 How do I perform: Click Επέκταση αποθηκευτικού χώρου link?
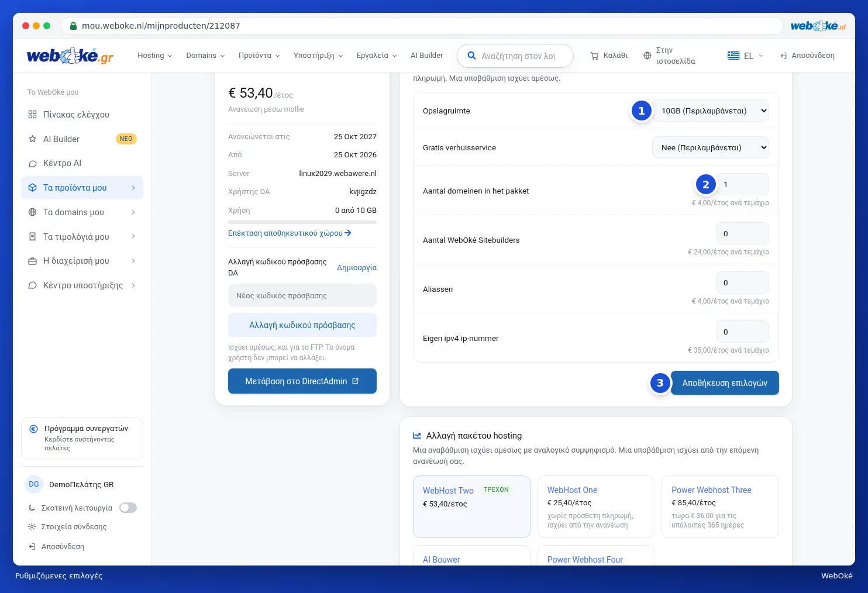[290, 233]
